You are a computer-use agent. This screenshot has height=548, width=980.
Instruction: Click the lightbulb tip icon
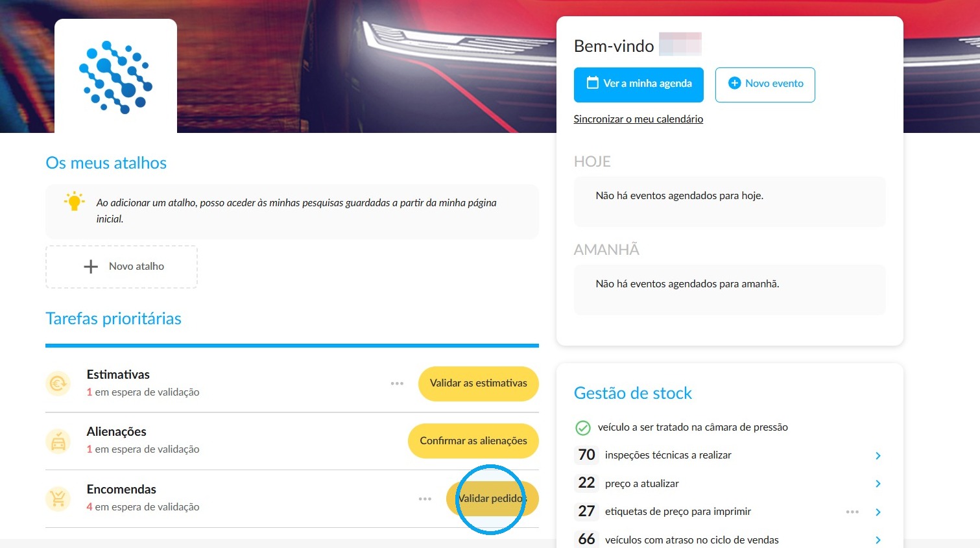pyautogui.click(x=75, y=201)
